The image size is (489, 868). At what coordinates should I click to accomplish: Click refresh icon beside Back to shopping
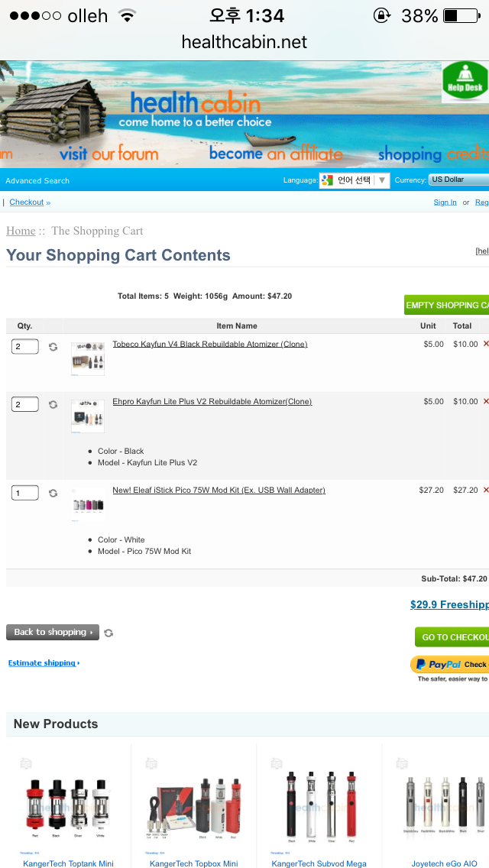point(108,633)
